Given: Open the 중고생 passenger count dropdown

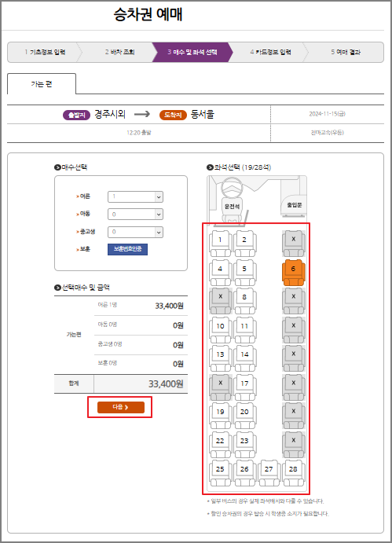Looking at the screenshot, I should tap(135, 232).
